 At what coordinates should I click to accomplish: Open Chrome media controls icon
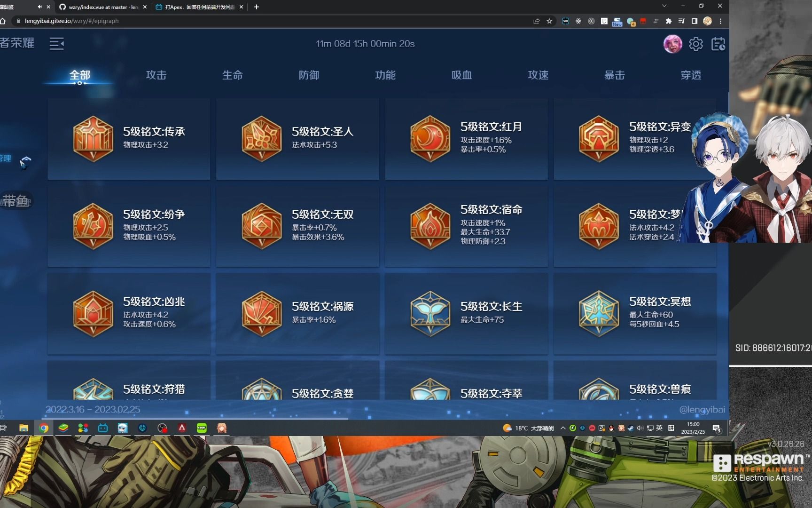pos(681,21)
